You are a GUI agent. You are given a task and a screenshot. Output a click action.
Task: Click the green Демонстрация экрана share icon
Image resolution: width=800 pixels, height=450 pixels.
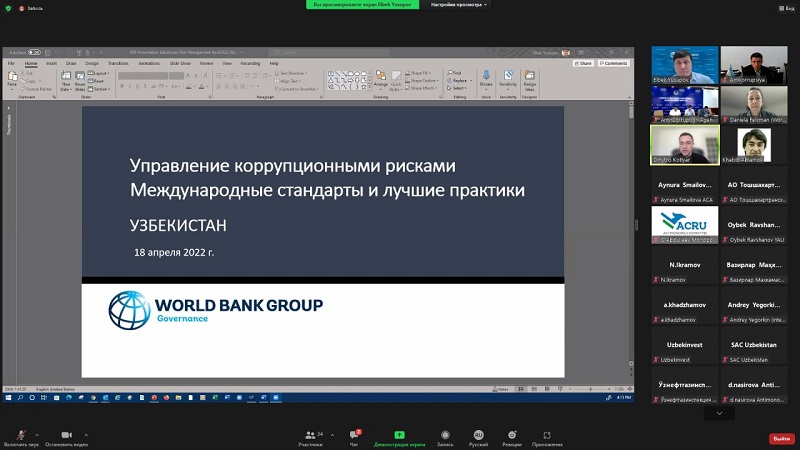pyautogui.click(x=399, y=435)
